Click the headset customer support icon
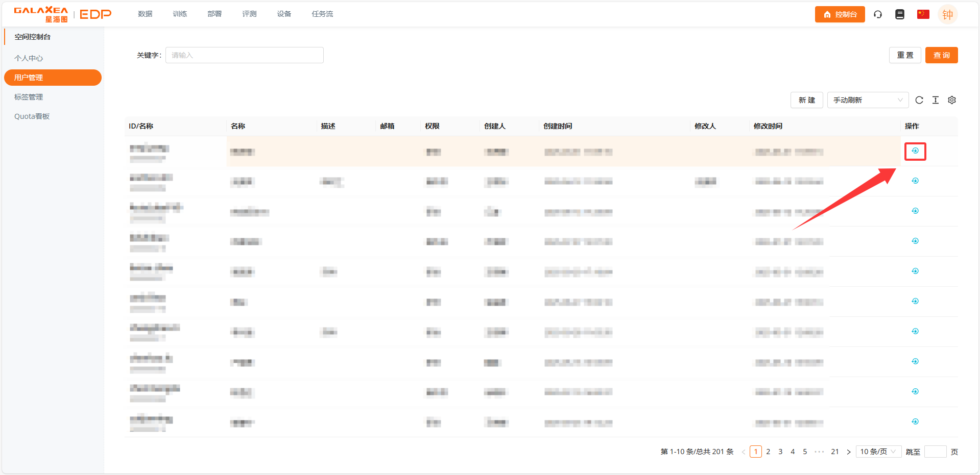The height and width of the screenshot is (475, 980). [878, 14]
